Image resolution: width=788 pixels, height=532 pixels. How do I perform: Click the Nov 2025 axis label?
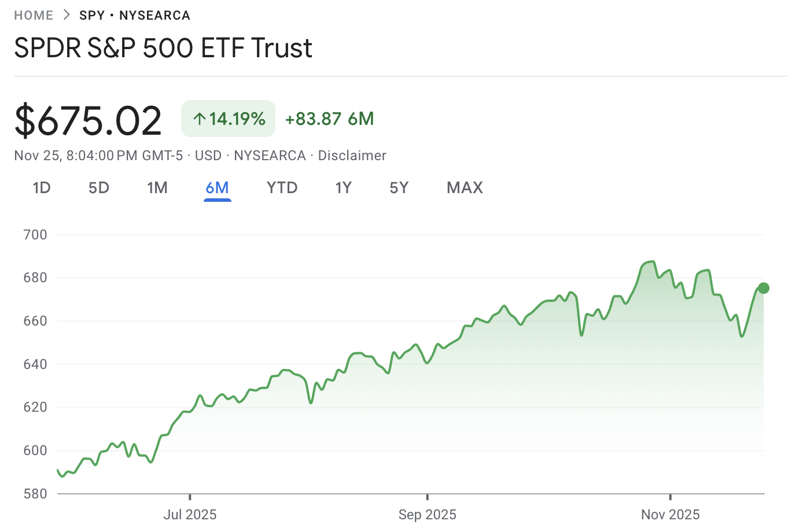669,514
